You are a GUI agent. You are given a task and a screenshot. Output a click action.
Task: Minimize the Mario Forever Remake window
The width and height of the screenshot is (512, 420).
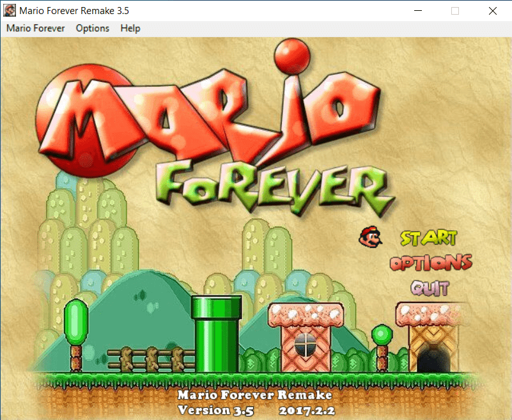pyautogui.click(x=418, y=11)
